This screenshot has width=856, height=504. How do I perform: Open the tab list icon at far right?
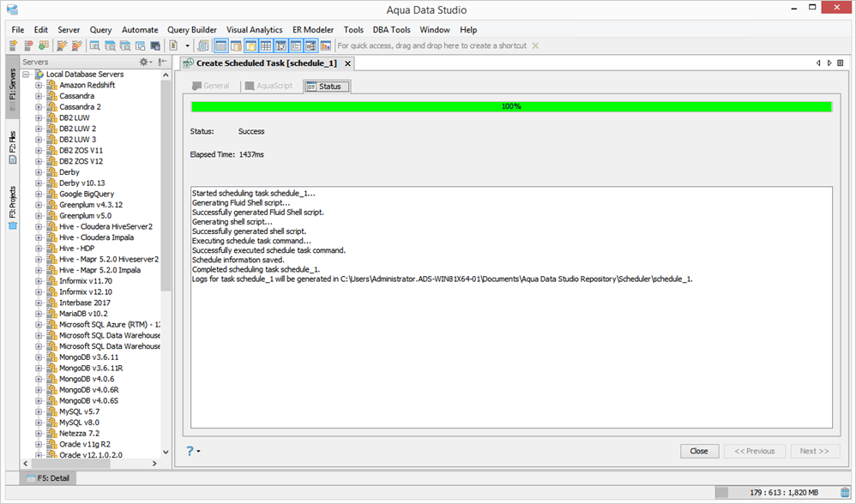pyautogui.click(x=841, y=63)
